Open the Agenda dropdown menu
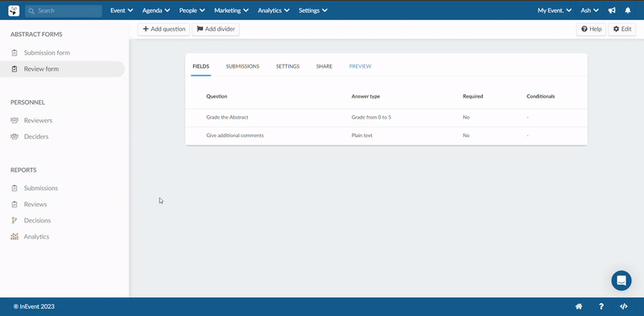 pyautogui.click(x=156, y=10)
